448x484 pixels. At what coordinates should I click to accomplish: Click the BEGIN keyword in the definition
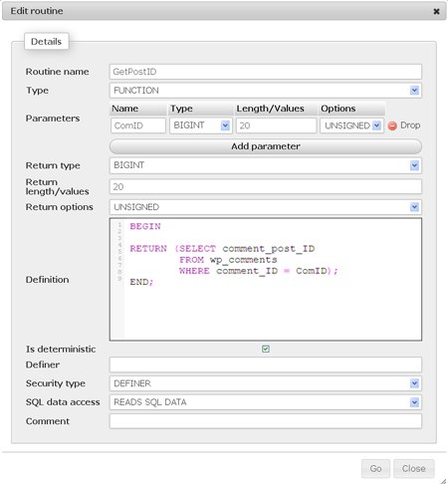tap(145, 226)
